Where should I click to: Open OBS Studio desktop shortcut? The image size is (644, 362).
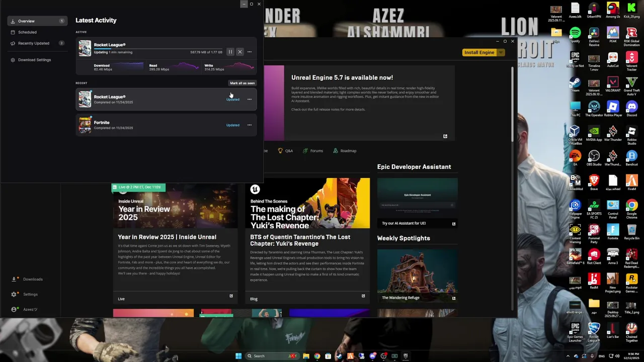tap(594, 158)
